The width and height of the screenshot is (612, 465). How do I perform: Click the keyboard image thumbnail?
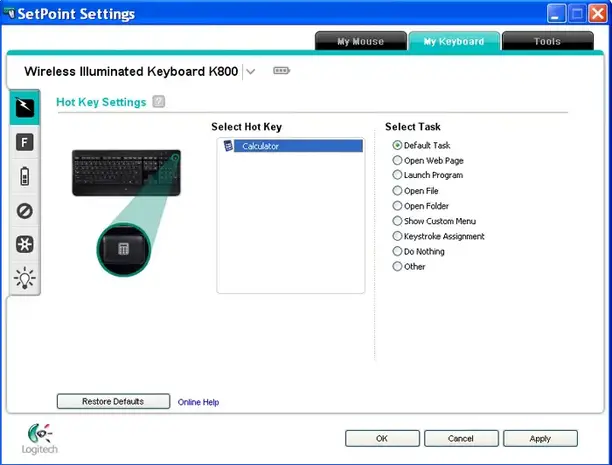coord(126,173)
